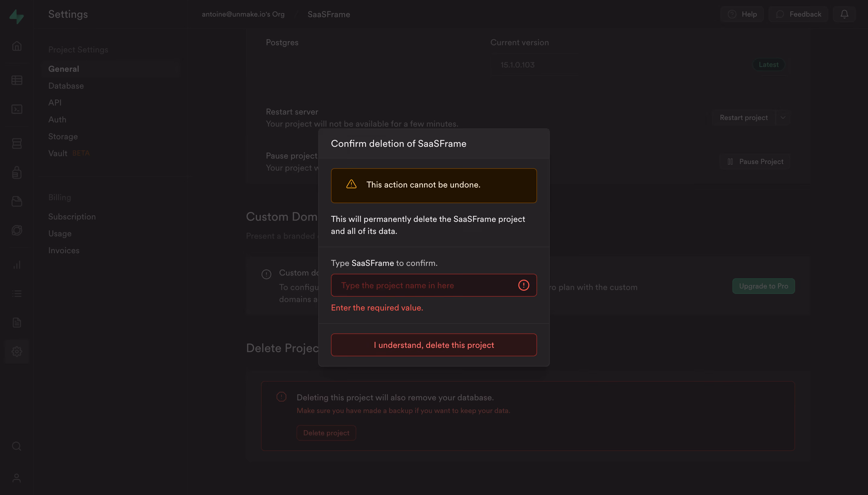Image resolution: width=868 pixels, height=495 pixels.
Task: Expand the Restart project dropdown arrow
Action: click(x=783, y=118)
